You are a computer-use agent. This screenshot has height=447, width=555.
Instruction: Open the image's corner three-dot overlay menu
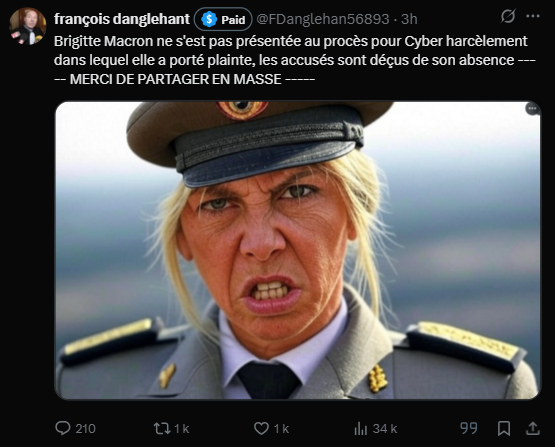532,109
